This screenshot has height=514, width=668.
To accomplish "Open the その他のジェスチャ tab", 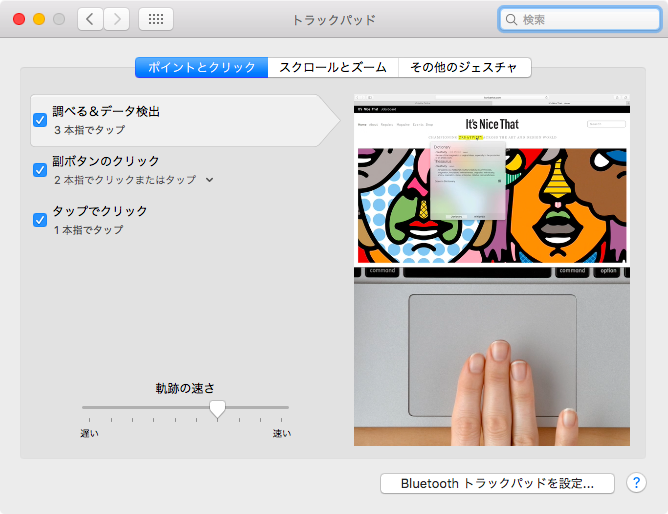I will [464, 68].
